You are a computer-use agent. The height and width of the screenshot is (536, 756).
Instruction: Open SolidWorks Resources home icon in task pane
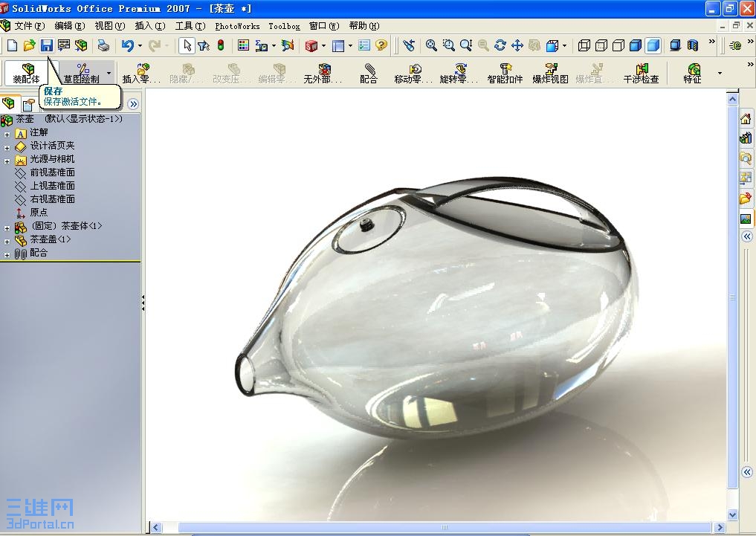(x=746, y=118)
